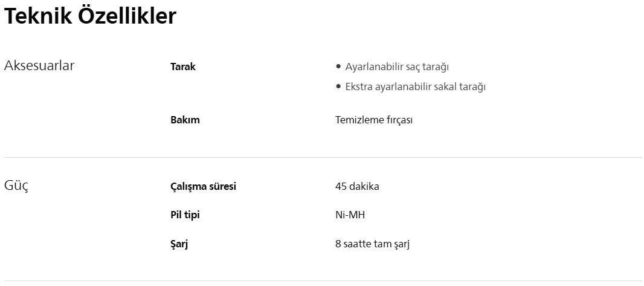Screen dimensions: 644x286
Task: Click the Temizleme fırçası value
Action: tap(373, 120)
